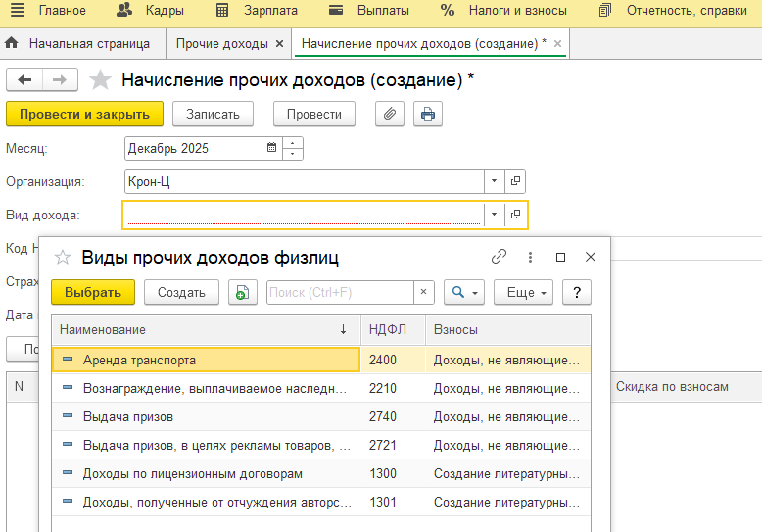Viewport: 762px width, 532px height.
Task: Click the copy link icon in dialog
Action: coord(500,257)
